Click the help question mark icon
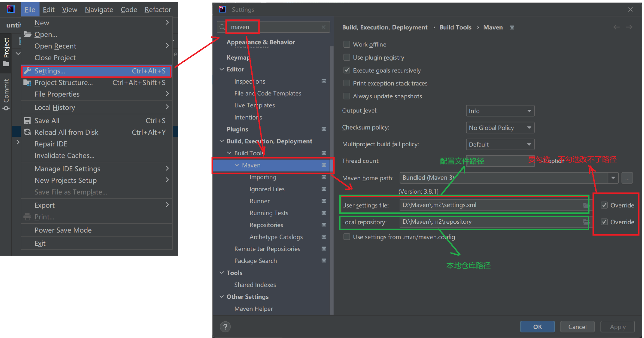This screenshot has width=644, height=338. (225, 327)
